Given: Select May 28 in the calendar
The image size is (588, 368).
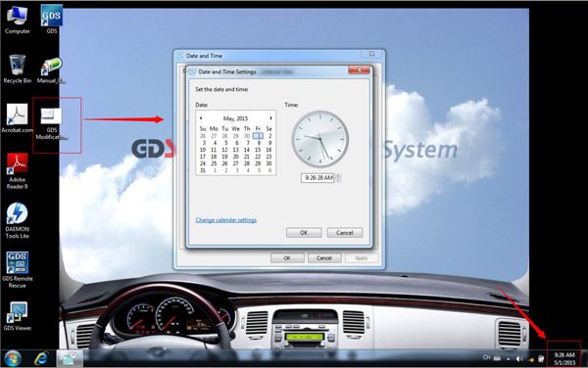Looking at the screenshot, I should click(x=247, y=163).
